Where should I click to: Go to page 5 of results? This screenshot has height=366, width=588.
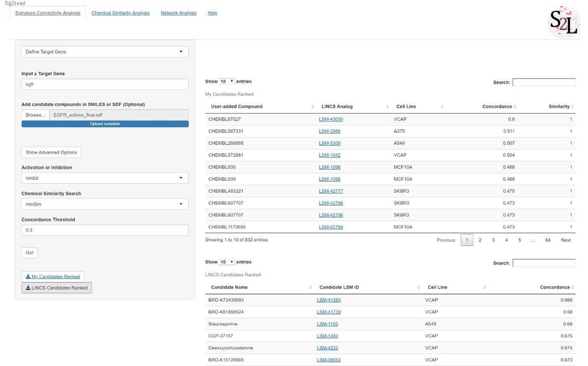[x=520, y=240]
